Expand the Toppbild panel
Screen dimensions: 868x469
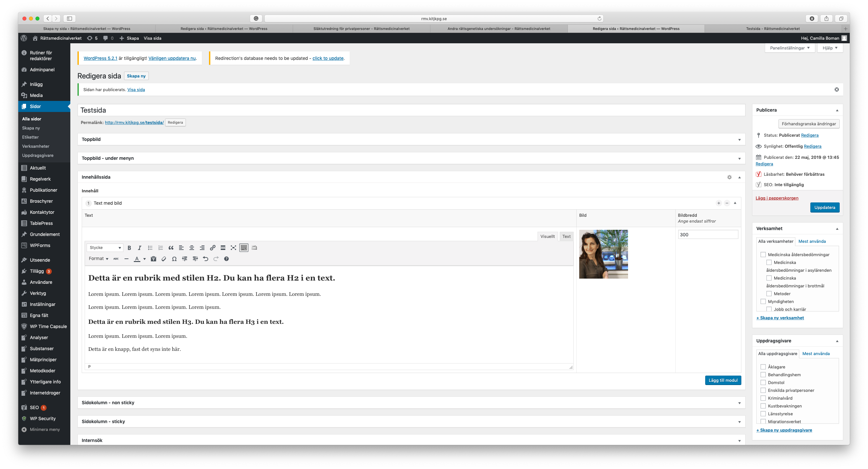pos(740,140)
